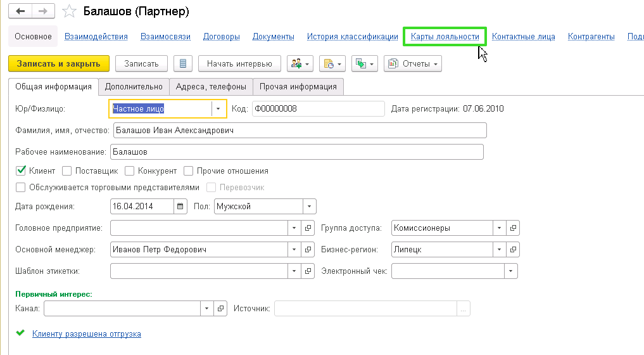Enable the Конкурент checkbox
644x355 pixels.
(x=129, y=171)
